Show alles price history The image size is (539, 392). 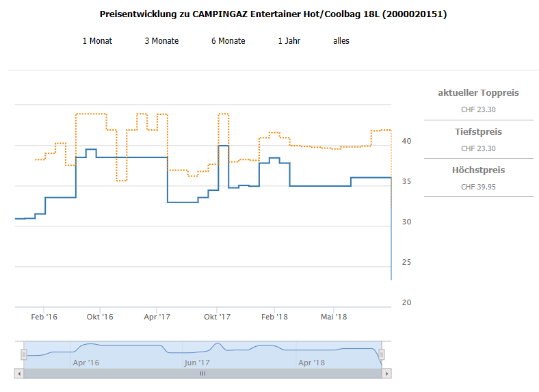(341, 41)
